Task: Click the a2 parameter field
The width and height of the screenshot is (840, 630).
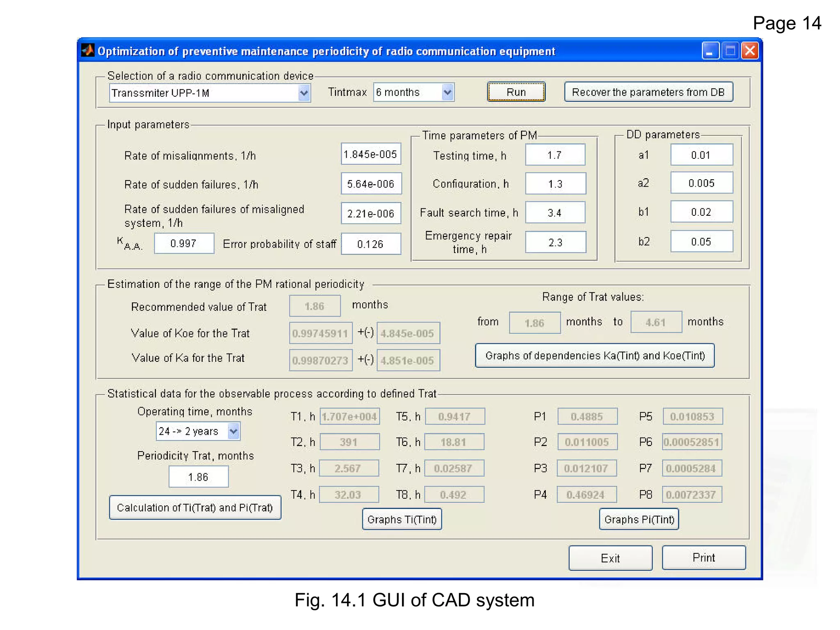Action: pyautogui.click(x=702, y=183)
